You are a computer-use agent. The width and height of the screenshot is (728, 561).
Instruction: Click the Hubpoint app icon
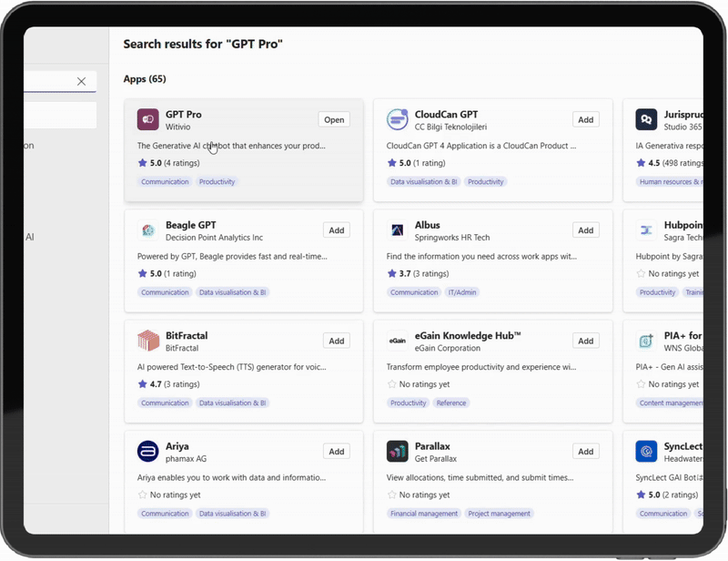(x=646, y=230)
